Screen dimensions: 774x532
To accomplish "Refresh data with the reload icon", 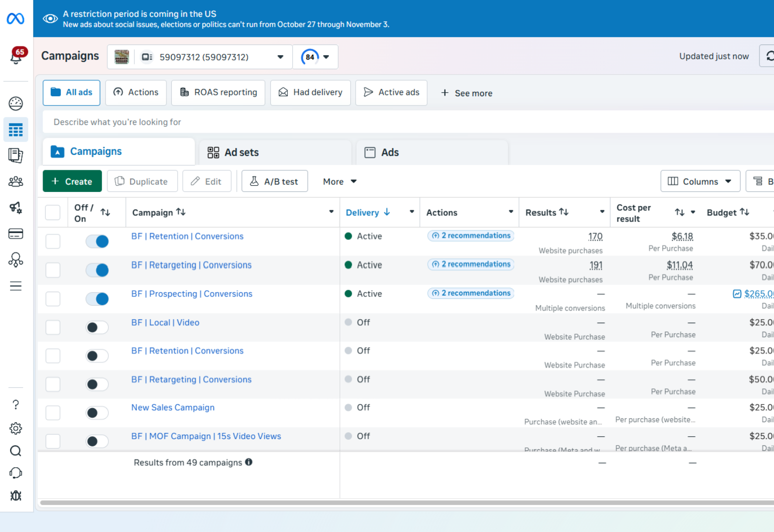I will [769, 56].
